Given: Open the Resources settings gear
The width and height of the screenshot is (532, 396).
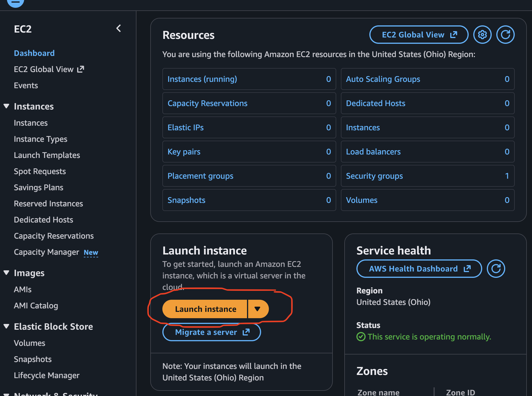Looking at the screenshot, I should click(x=482, y=35).
